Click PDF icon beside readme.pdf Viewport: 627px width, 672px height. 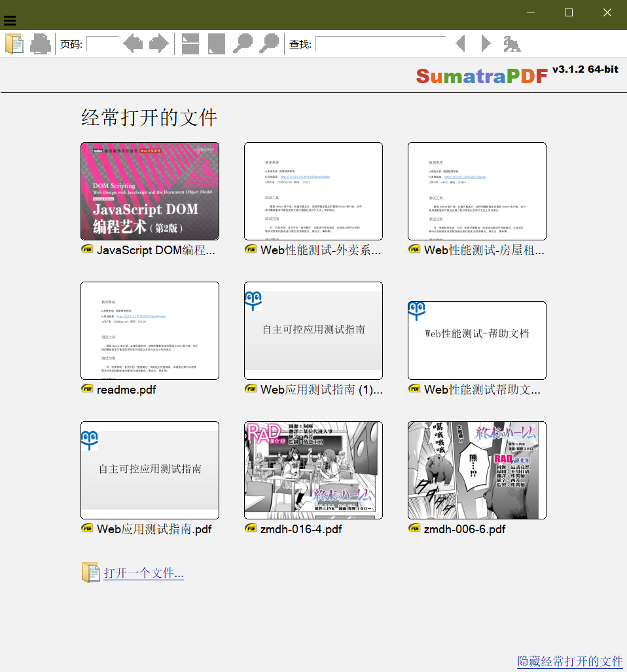[87, 388]
